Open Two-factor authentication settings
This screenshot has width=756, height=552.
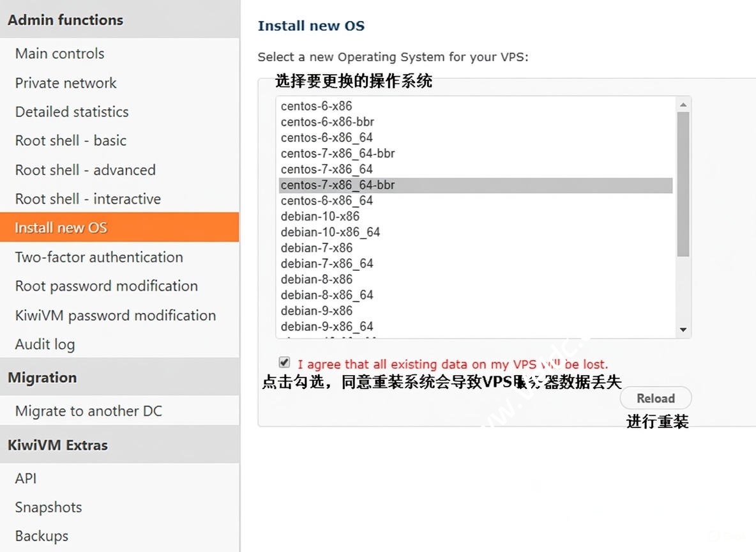pyautogui.click(x=99, y=257)
